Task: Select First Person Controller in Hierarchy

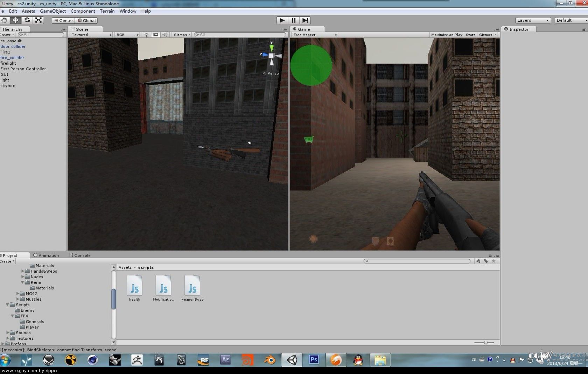Action: [x=23, y=69]
